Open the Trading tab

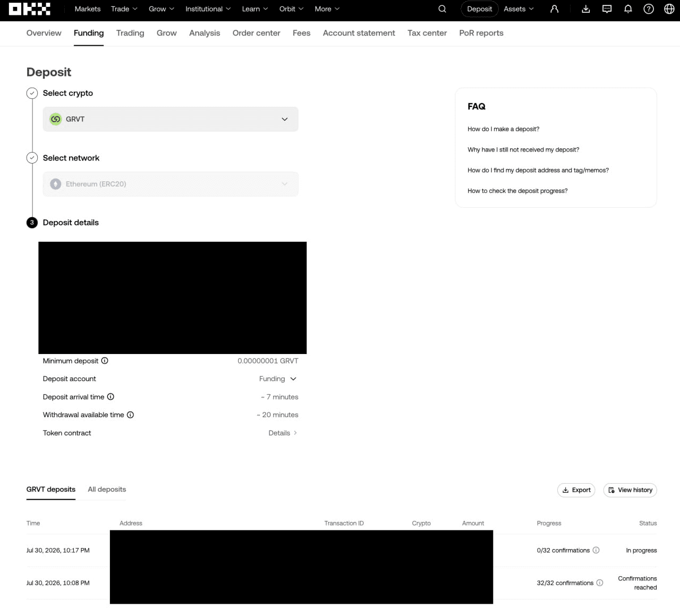click(130, 33)
